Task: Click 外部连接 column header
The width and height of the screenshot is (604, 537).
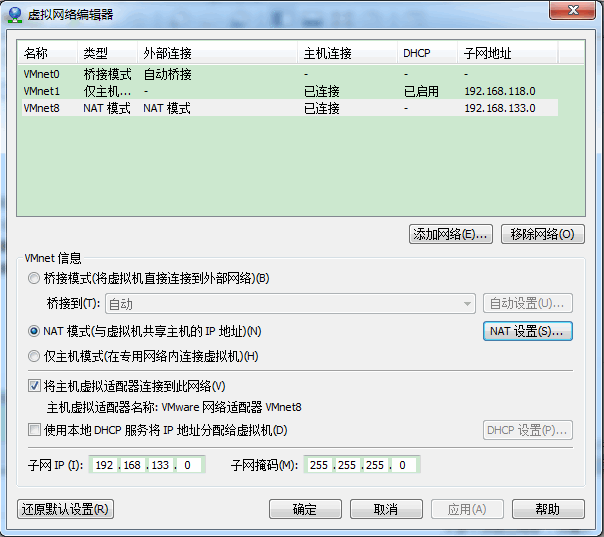Action: [x=218, y=53]
